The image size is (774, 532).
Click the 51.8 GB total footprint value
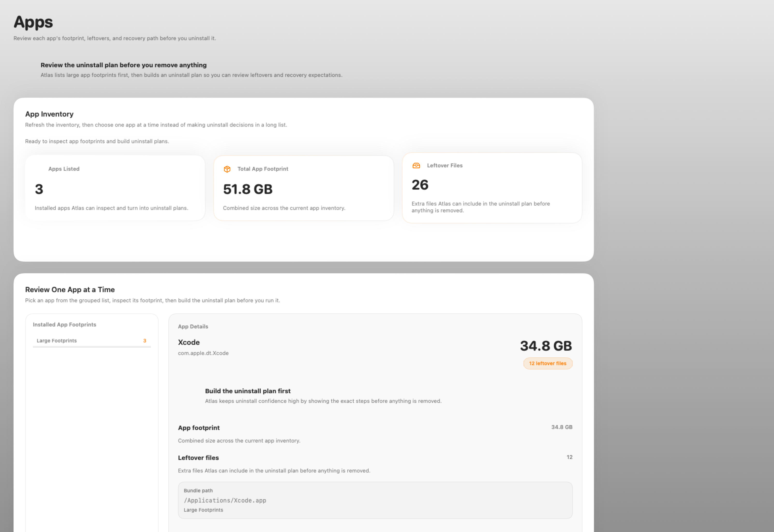pyautogui.click(x=248, y=189)
